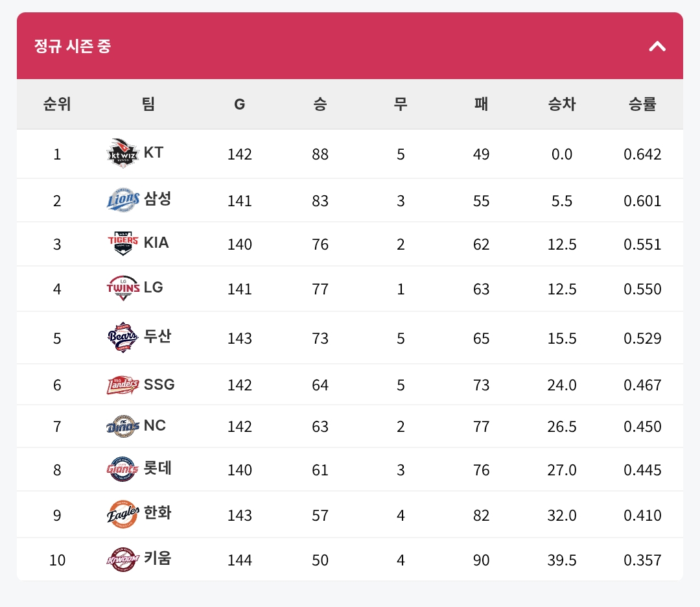Collapse the 정규 시즌 중 panel chevron
Image resolution: width=700 pixels, height=607 pixels.
657,46
